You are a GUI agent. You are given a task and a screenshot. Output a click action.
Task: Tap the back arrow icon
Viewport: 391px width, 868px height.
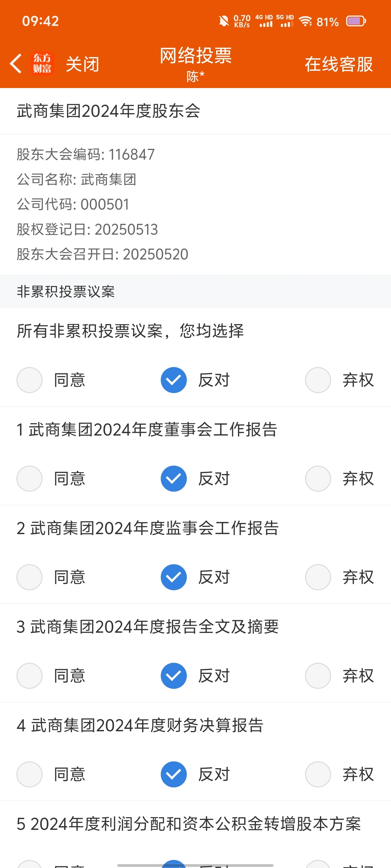(16, 63)
